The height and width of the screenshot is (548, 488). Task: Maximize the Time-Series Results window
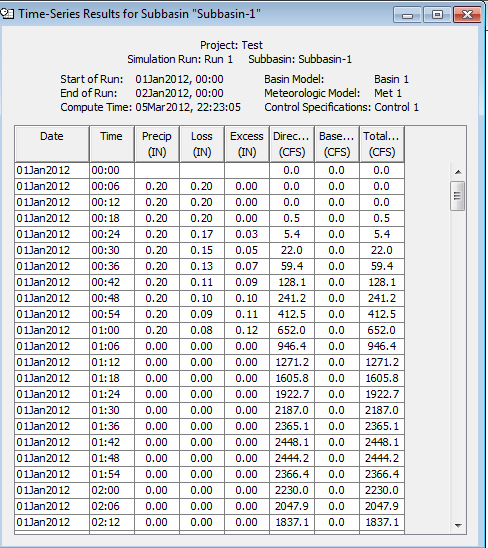[437, 15]
